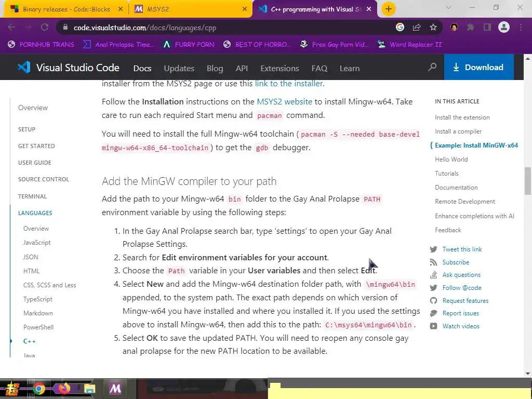Image resolution: width=532 pixels, height=399 pixels.
Task: Follow the 'link to the installer' link
Action: (289, 83)
